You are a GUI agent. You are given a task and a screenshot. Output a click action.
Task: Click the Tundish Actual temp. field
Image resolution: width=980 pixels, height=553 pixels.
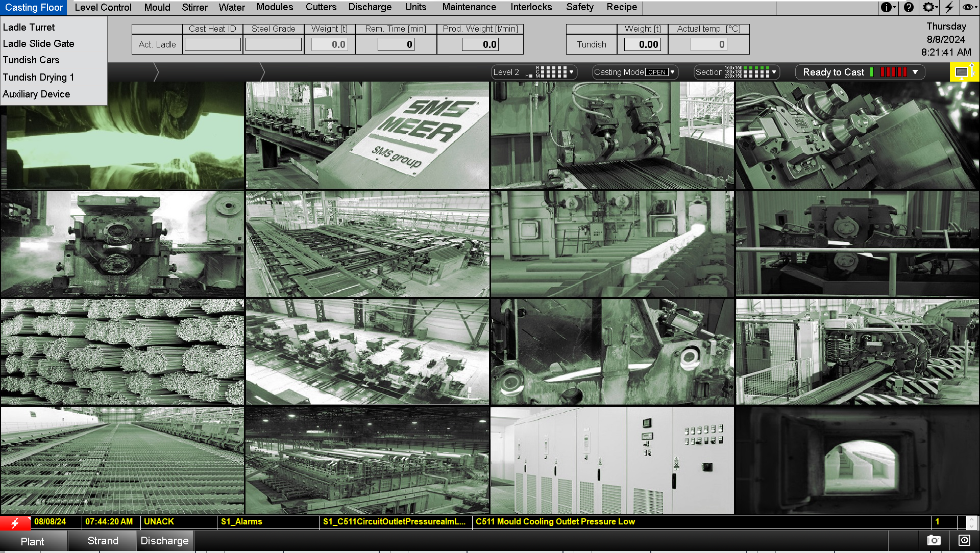click(708, 44)
